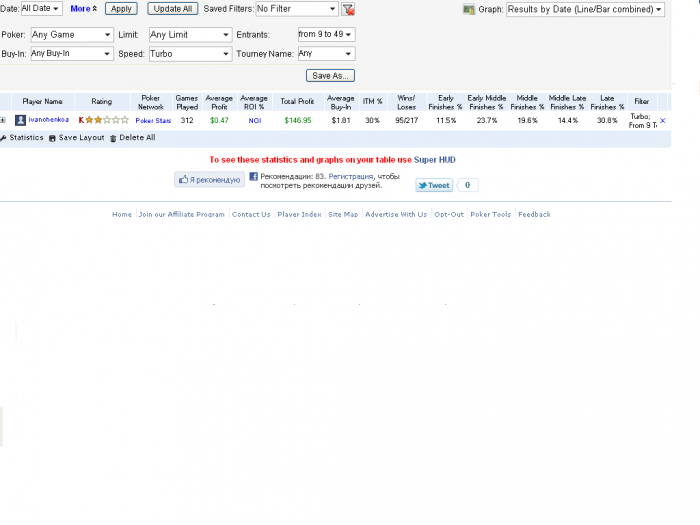Click the ivanchenkoa star rating
Image resolution: width=700 pixels, height=525 pixels.
(x=104, y=120)
